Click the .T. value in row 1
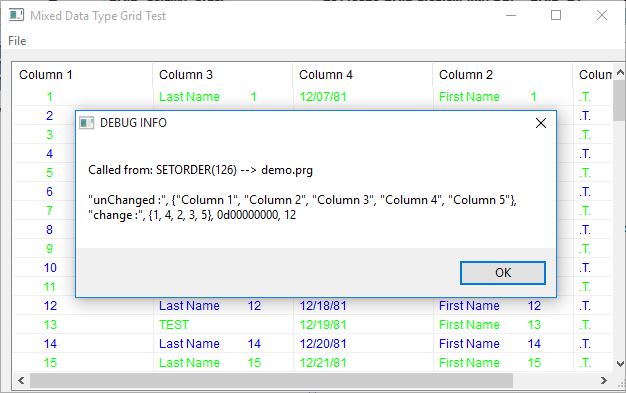The image size is (626, 393). click(x=585, y=97)
